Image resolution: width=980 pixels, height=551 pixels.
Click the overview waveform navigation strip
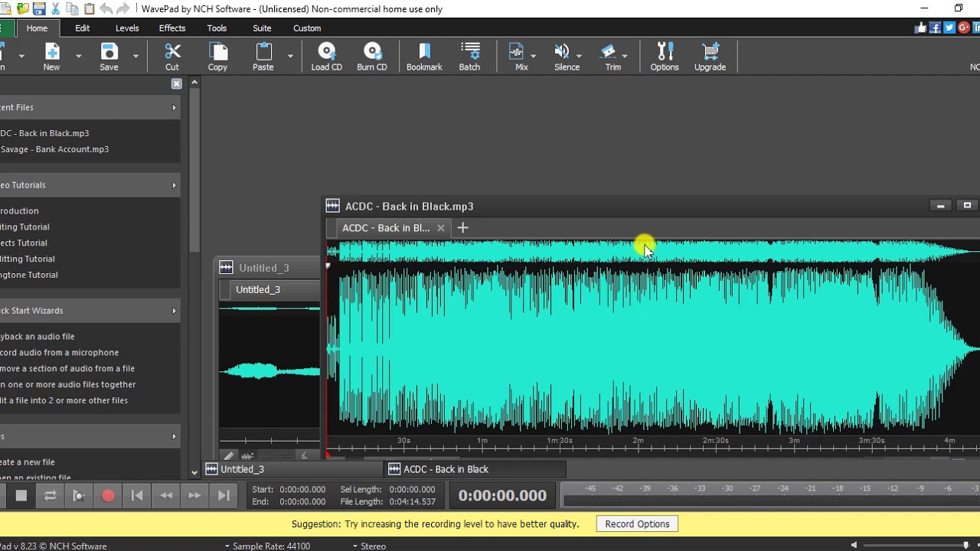652,251
